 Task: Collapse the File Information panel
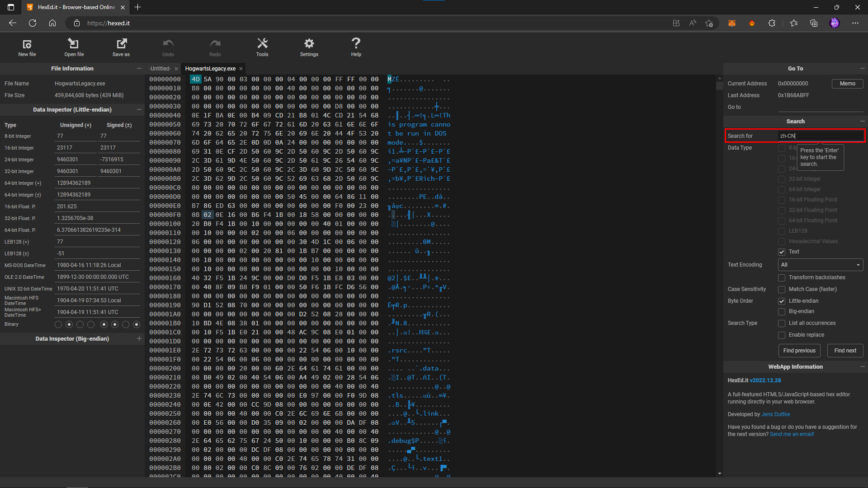[139, 69]
